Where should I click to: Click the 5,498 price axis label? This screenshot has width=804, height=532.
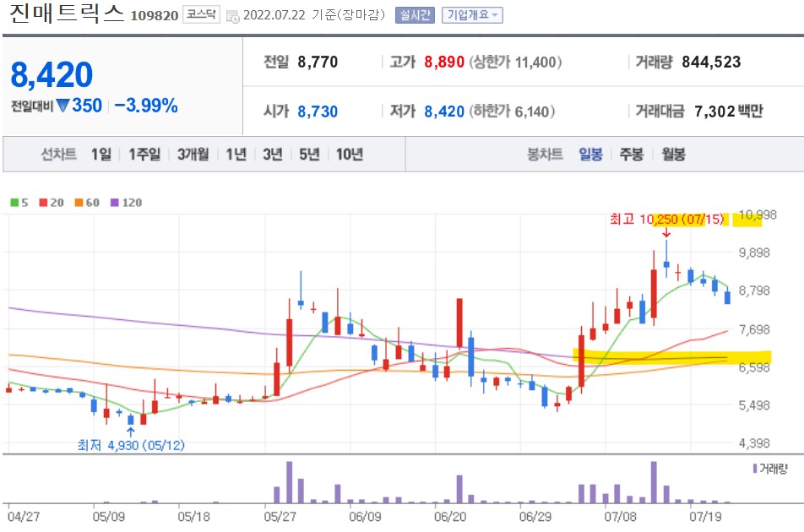754,405
